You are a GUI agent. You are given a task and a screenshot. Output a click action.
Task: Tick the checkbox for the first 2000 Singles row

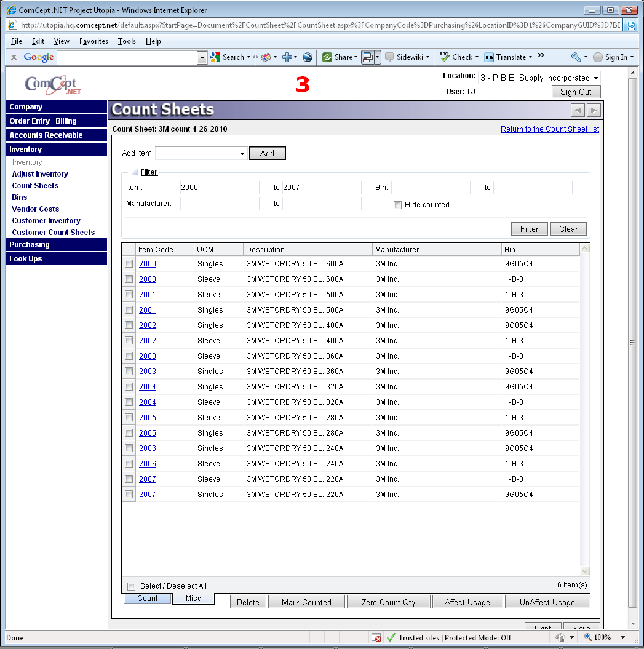(129, 264)
